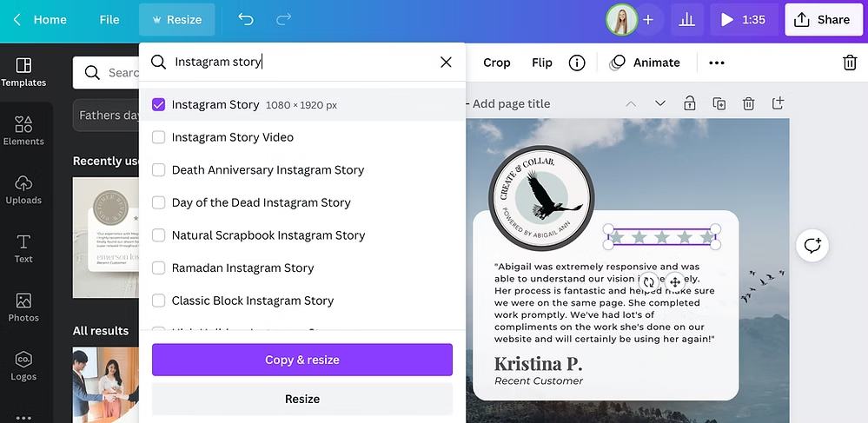Click the Share button

[823, 20]
